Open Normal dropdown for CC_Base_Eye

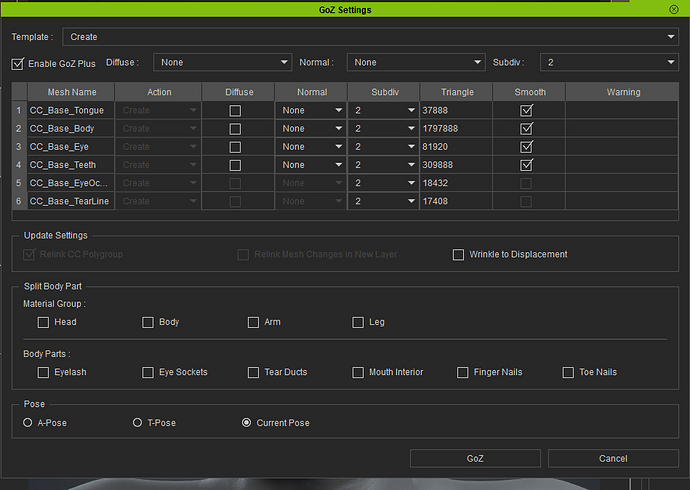click(x=311, y=146)
